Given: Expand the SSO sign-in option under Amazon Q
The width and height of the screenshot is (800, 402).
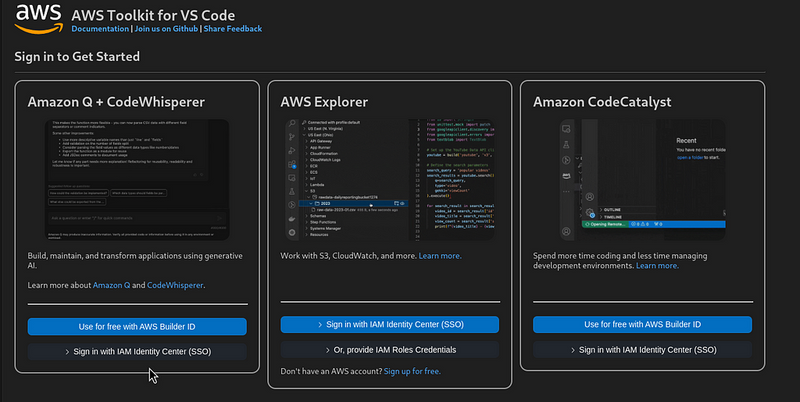Looking at the screenshot, I should coord(136,351).
